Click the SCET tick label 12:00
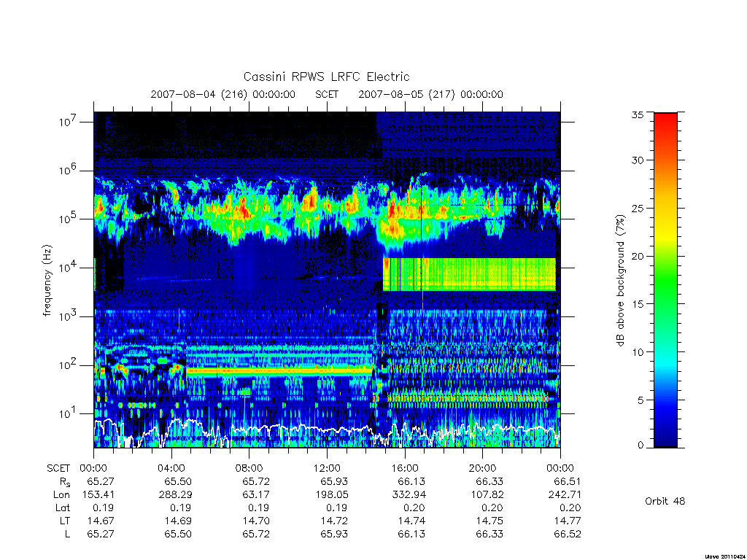 point(327,468)
